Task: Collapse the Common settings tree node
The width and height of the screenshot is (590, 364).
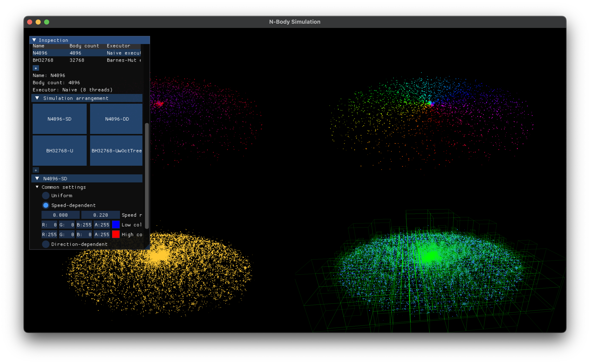Action: [37, 187]
